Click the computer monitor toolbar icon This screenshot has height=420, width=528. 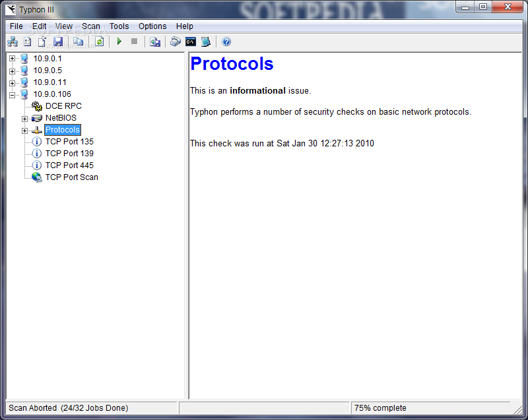pos(205,42)
